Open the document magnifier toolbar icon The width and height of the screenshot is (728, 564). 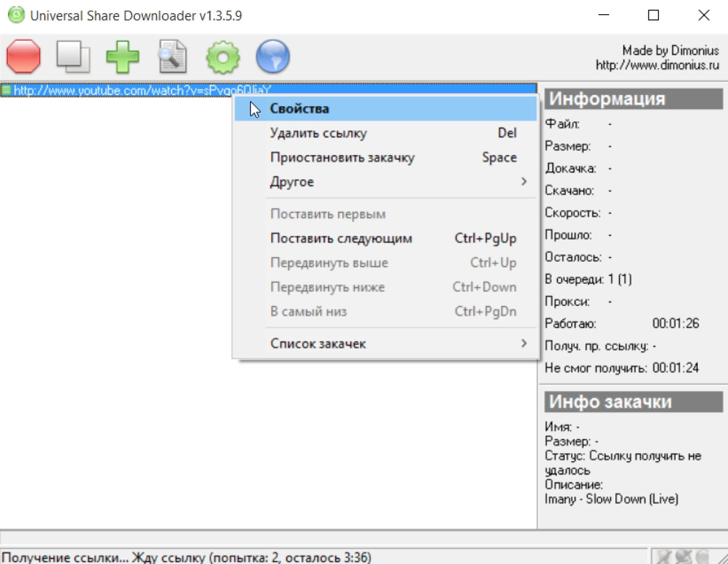[172, 57]
